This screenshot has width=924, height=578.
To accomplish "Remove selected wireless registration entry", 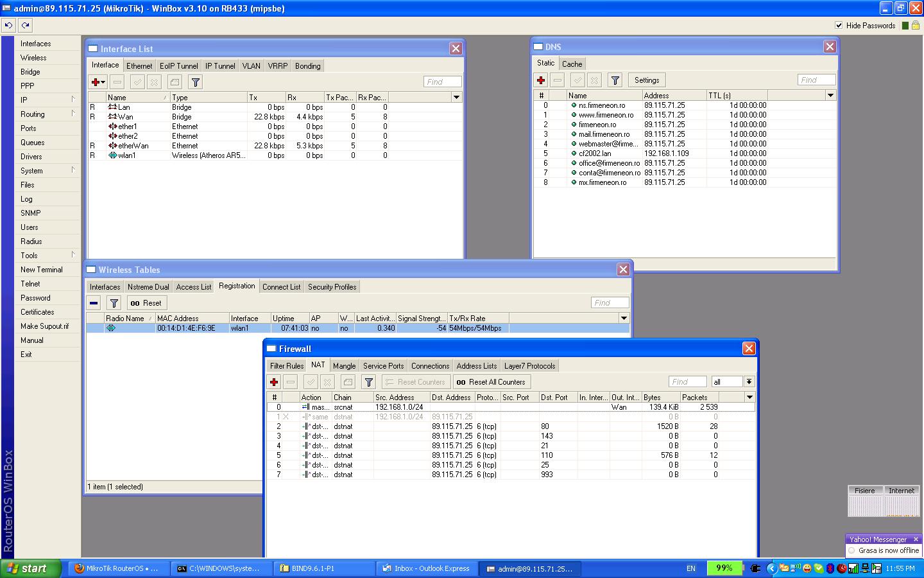I will (94, 303).
